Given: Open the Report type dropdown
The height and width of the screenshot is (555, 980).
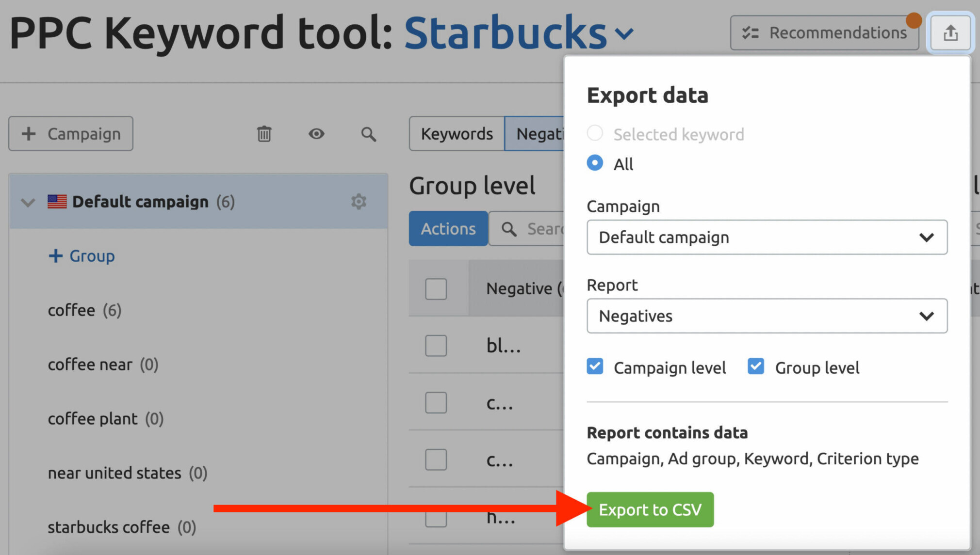Looking at the screenshot, I should 766,316.
